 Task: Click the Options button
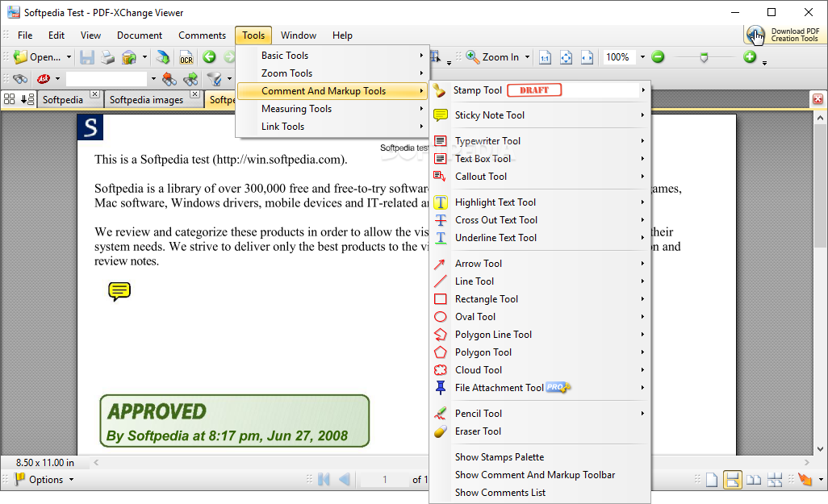point(43,479)
